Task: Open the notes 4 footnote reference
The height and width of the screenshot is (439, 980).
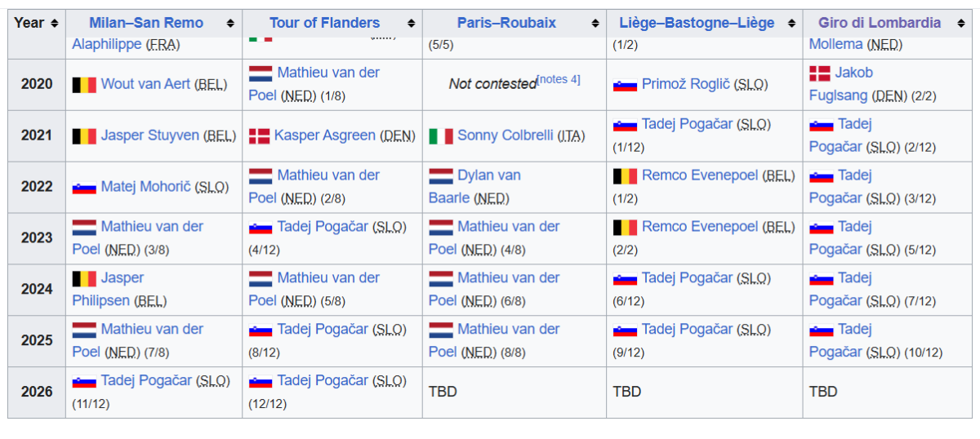Action: (559, 79)
